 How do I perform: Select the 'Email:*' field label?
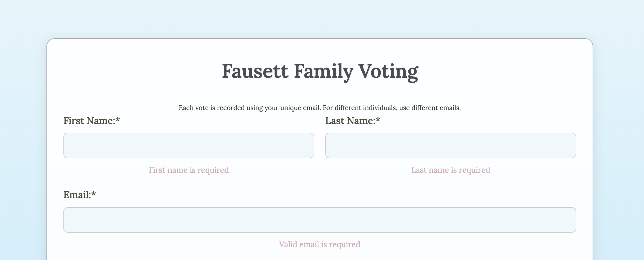pyautogui.click(x=80, y=194)
